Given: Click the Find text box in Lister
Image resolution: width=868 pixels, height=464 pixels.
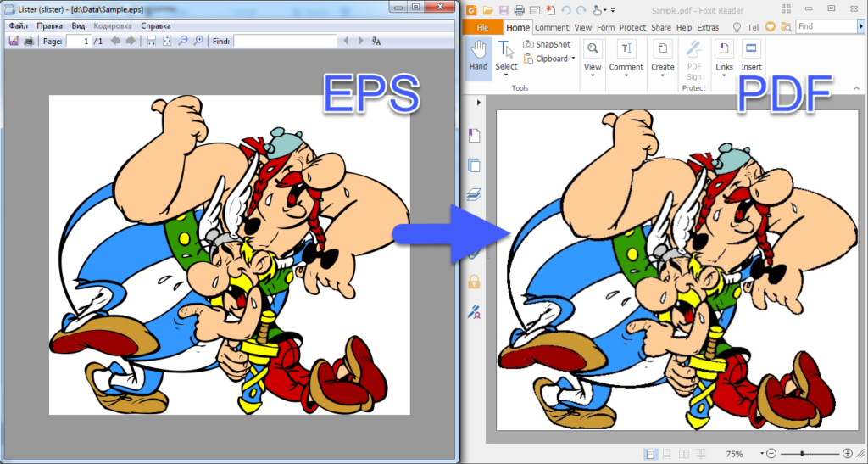Looking at the screenshot, I should coord(285,41).
